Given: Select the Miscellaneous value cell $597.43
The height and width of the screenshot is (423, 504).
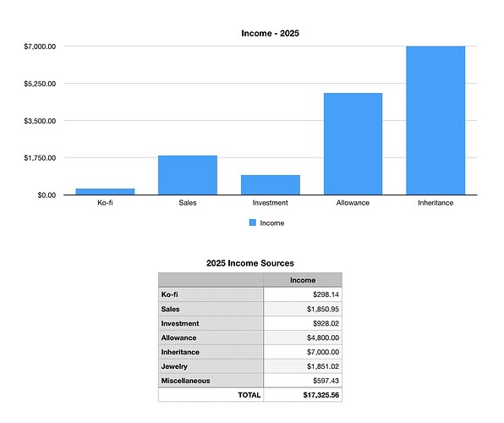Looking at the screenshot, I should click(x=303, y=381).
